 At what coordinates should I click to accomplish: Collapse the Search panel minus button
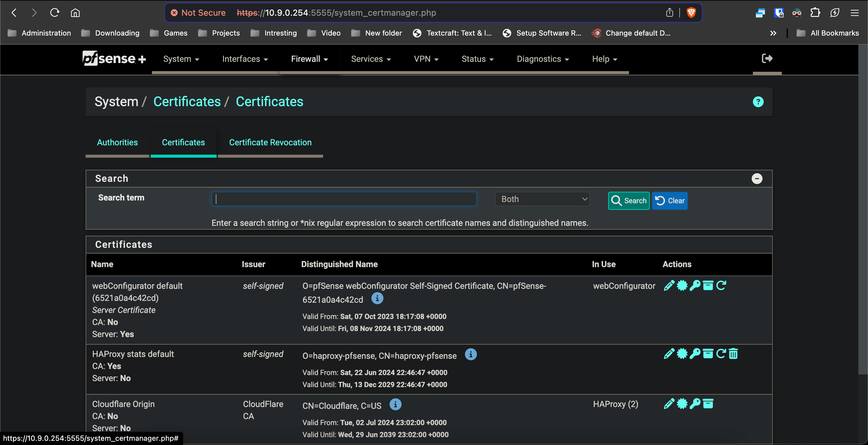tap(757, 179)
